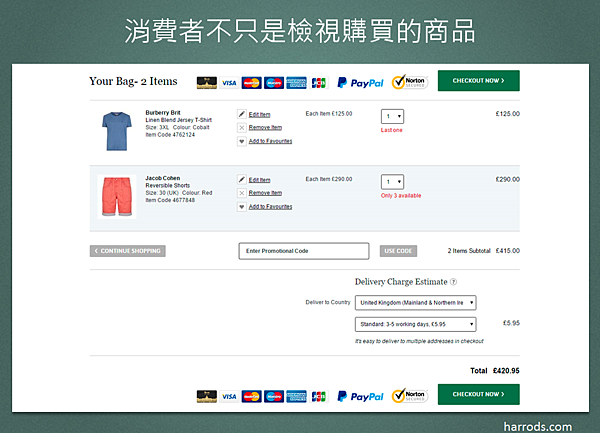Click X remove icon for Burberry Brit T-Shirt
Screen dimensions: 600x433
point(241,127)
